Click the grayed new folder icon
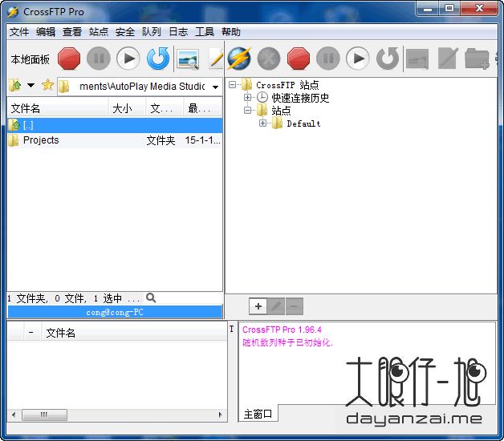Screen dimensions: 504x441 coord(477,59)
